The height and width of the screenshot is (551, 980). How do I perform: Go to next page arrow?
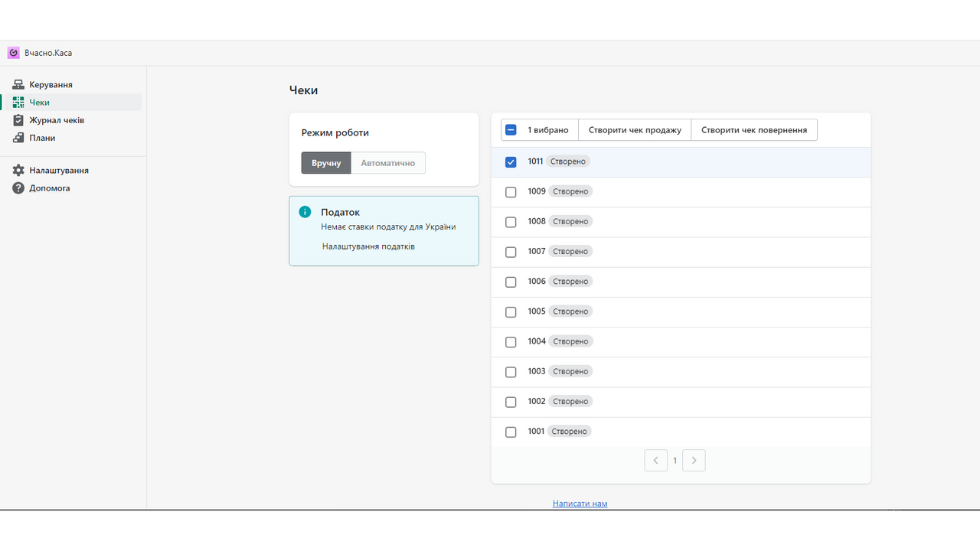pos(694,461)
